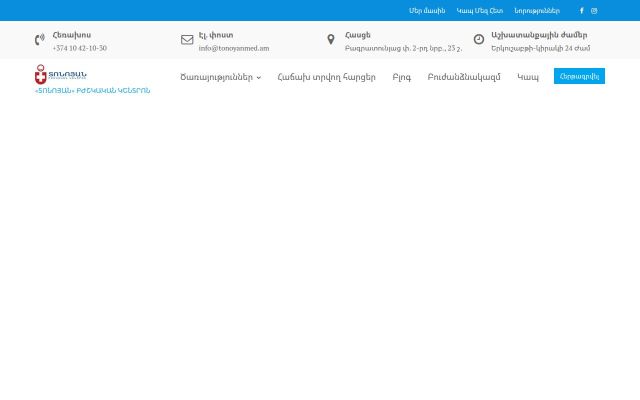
Task: Click the Երկուշաբթի-կիրակի 24 ժամ text
Action: click(540, 48)
